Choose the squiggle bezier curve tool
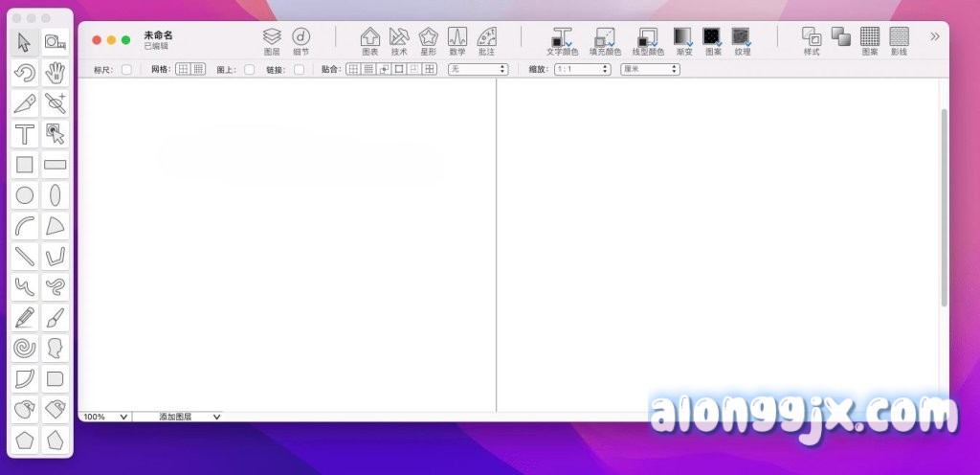This screenshot has width=980, height=475. click(x=55, y=287)
